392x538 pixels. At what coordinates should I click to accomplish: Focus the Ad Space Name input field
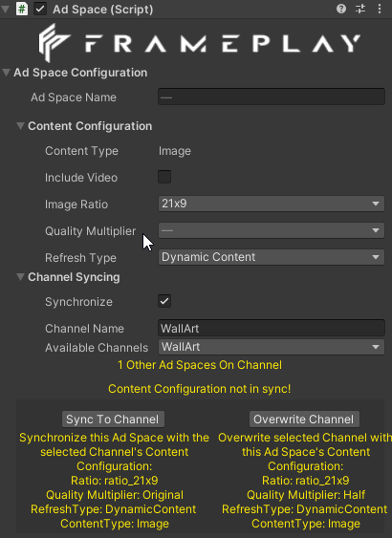272,97
